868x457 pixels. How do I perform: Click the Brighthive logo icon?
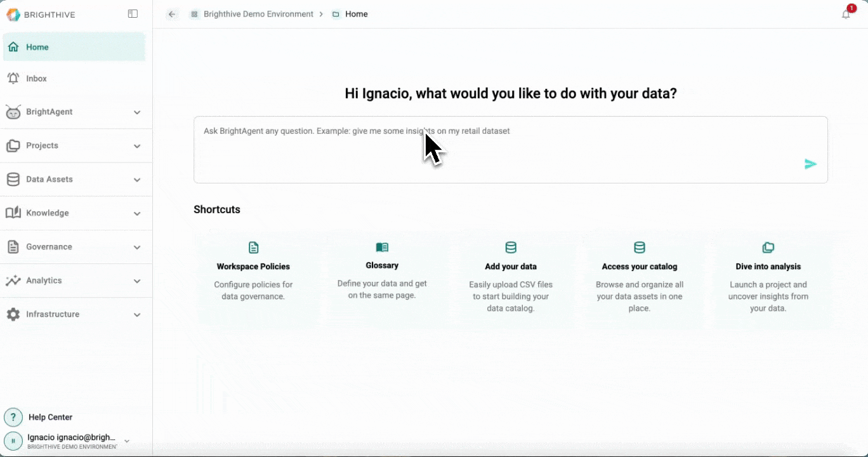(13, 14)
